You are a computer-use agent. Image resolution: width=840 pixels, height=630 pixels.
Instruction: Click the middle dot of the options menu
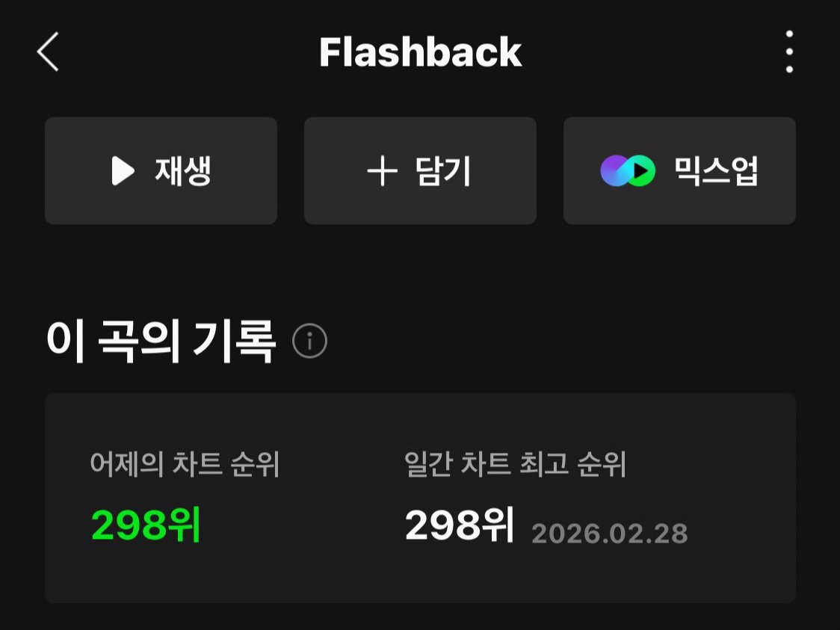(x=789, y=52)
